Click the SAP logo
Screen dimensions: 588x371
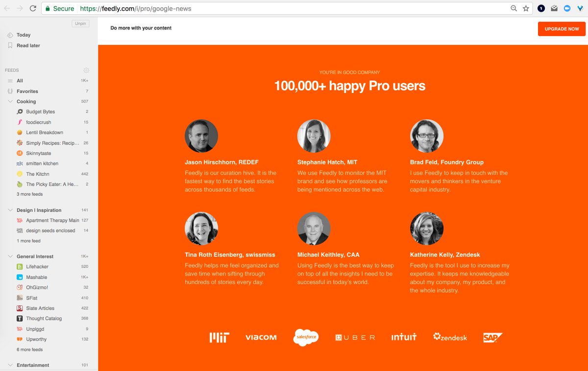pyautogui.click(x=492, y=337)
